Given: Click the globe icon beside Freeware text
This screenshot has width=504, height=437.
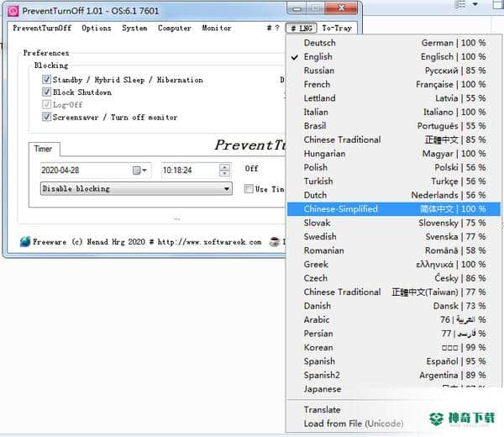Looking at the screenshot, I should click(25, 241).
